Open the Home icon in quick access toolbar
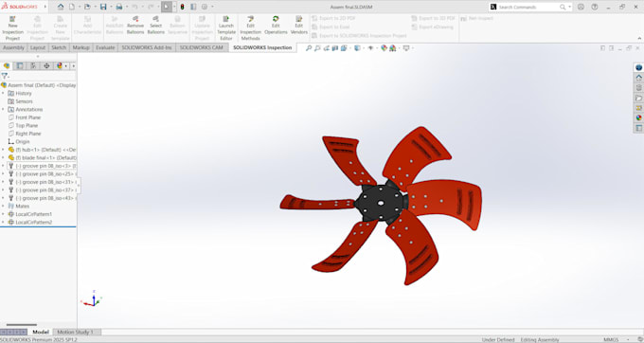The height and width of the screenshot is (343, 644). [61, 7]
